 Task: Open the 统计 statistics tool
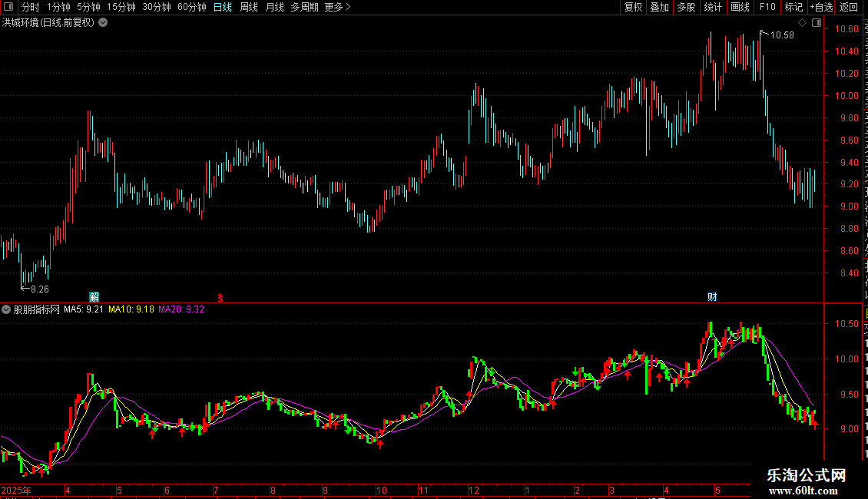coord(713,7)
